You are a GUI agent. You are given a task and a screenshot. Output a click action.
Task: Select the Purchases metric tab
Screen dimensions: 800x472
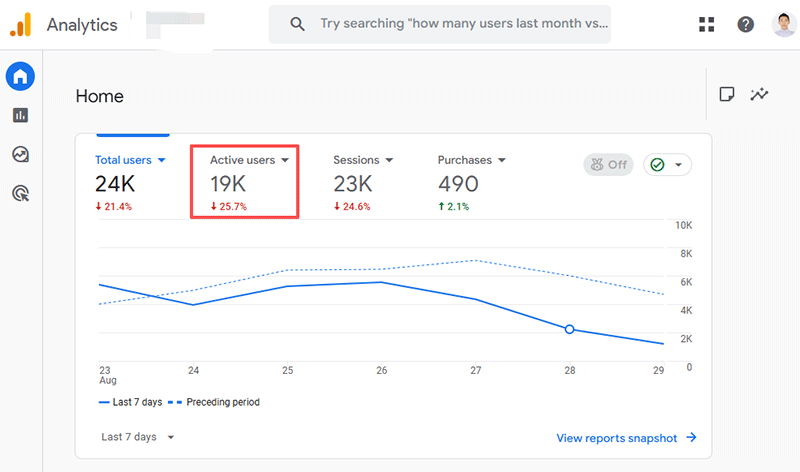tap(471, 160)
